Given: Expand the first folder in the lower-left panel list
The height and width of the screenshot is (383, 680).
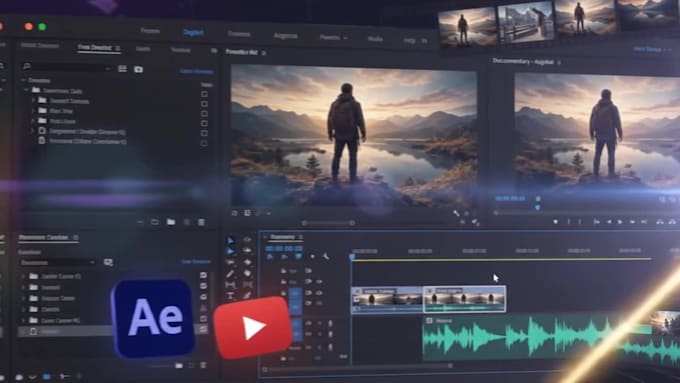Looking at the screenshot, I should click(x=23, y=276).
